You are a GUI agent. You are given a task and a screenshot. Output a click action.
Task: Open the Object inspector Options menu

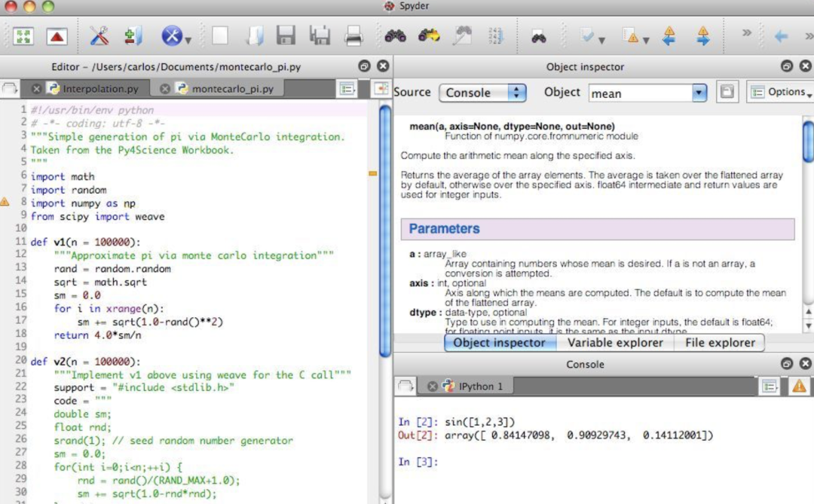[780, 92]
